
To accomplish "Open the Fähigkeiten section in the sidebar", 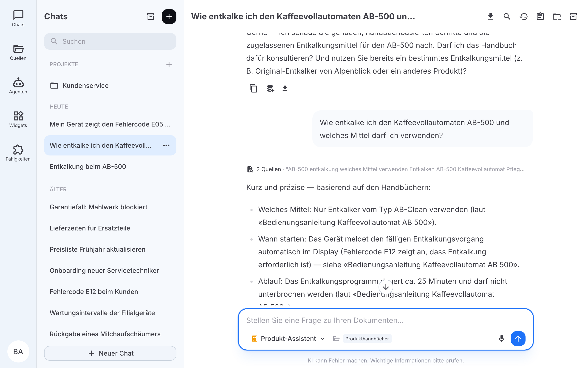I will tap(18, 153).
